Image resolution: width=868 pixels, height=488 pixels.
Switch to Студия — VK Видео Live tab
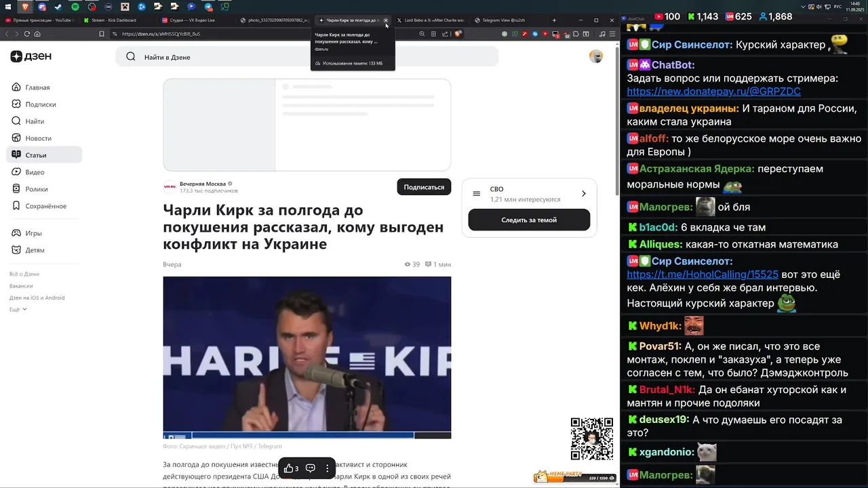197,20
